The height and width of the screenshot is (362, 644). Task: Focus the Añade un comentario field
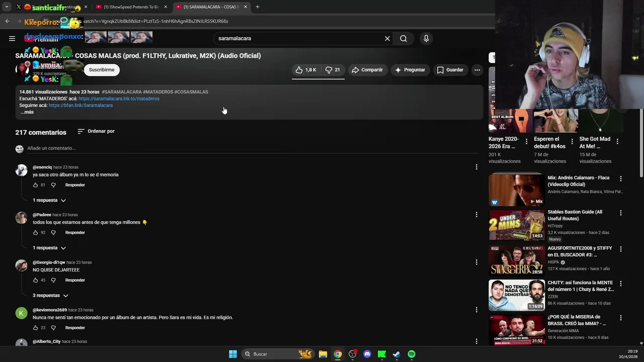[252, 148]
